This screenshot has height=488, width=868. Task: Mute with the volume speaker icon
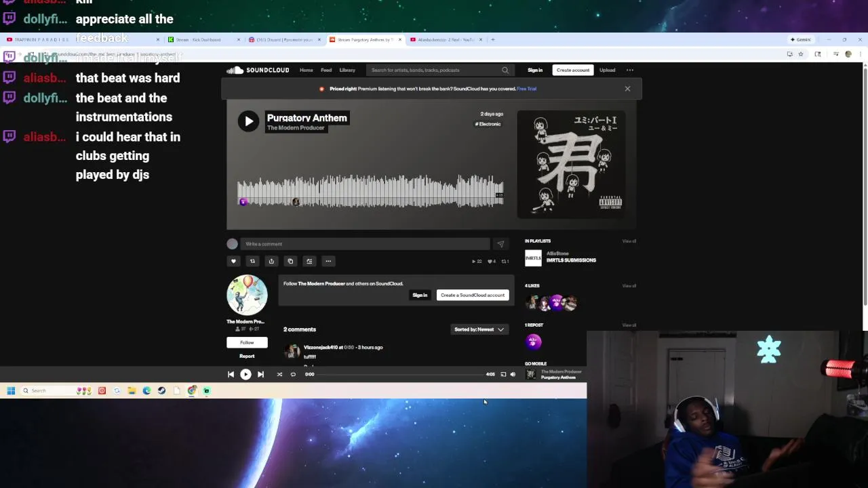(513, 374)
